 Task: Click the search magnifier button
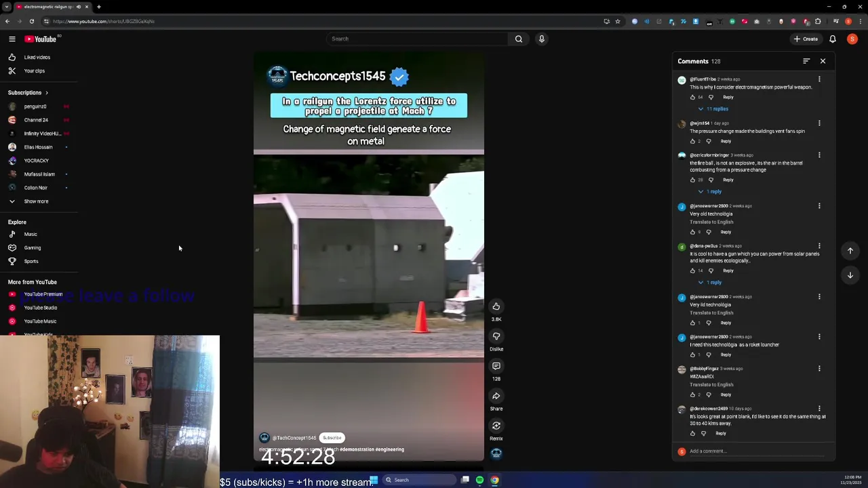519,39
